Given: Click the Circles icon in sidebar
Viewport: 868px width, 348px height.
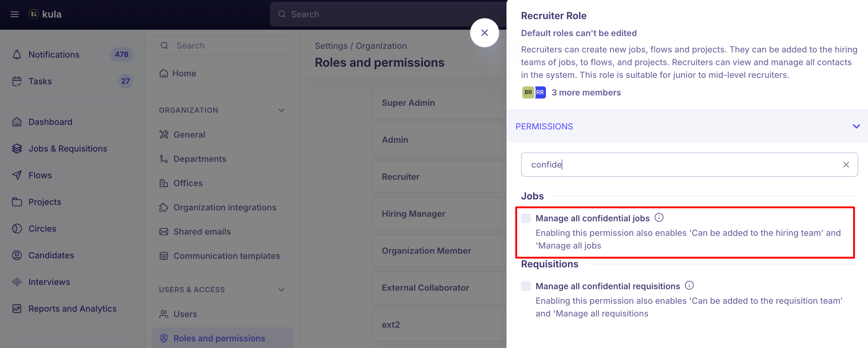Looking at the screenshot, I should coord(17,228).
